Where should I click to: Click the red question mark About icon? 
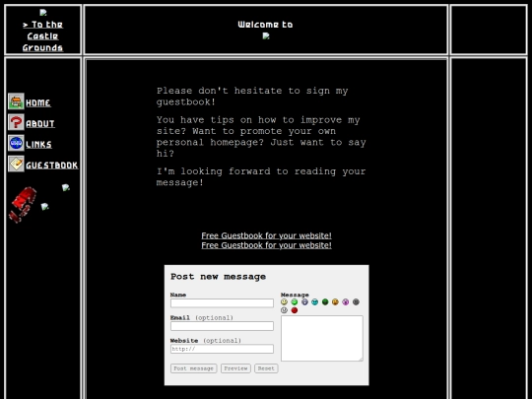(x=16, y=122)
